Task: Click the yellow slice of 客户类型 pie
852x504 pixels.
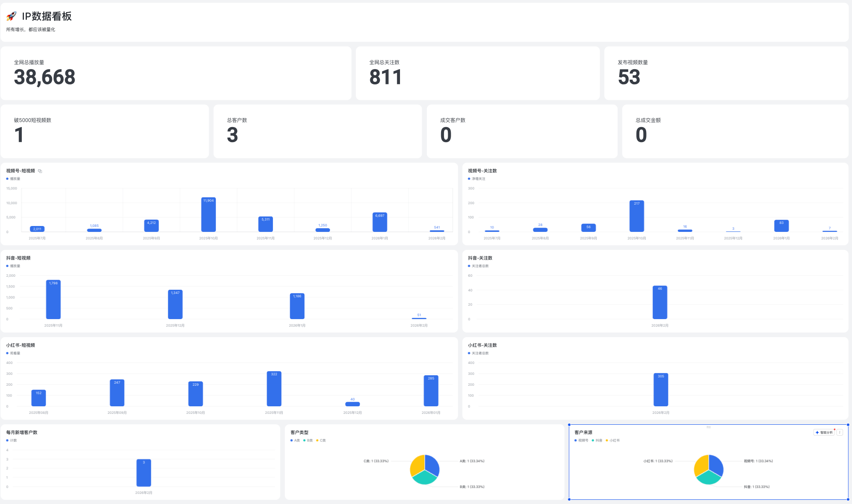Action: (x=417, y=464)
